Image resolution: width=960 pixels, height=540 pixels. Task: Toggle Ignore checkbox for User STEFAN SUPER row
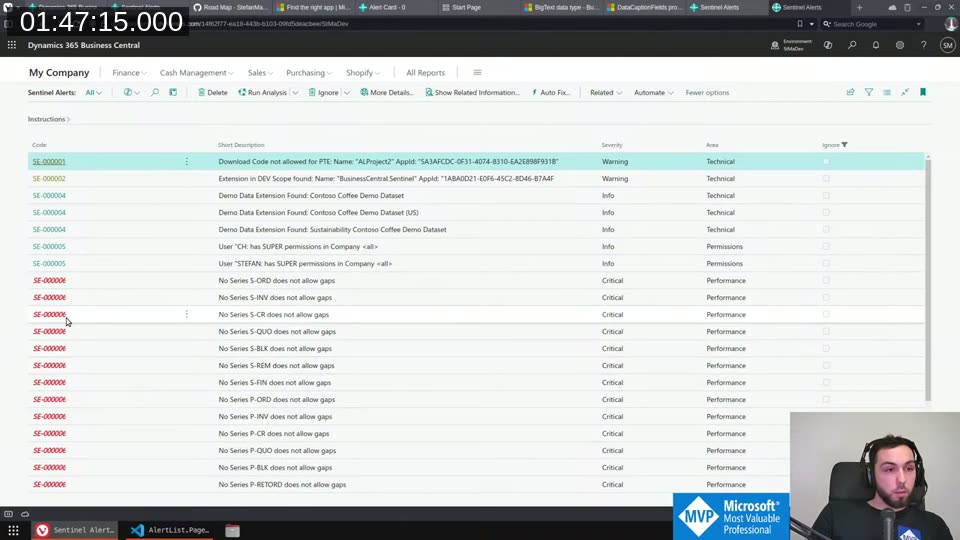(826, 263)
